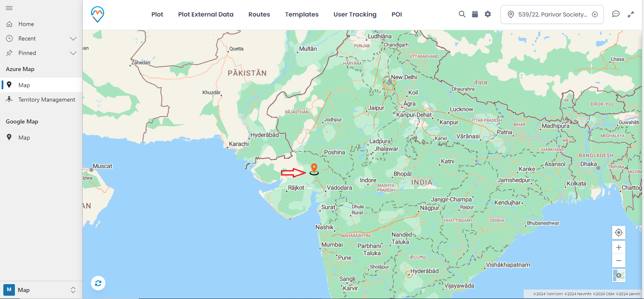This screenshot has height=299, width=644.
Task: Click the 'Multān' map label
Action: point(308,49)
